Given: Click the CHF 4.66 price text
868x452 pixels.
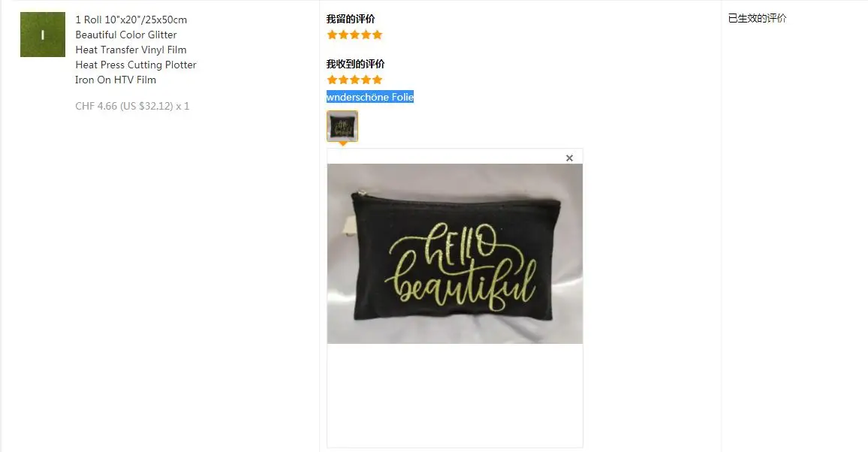Looking at the screenshot, I should point(132,106).
